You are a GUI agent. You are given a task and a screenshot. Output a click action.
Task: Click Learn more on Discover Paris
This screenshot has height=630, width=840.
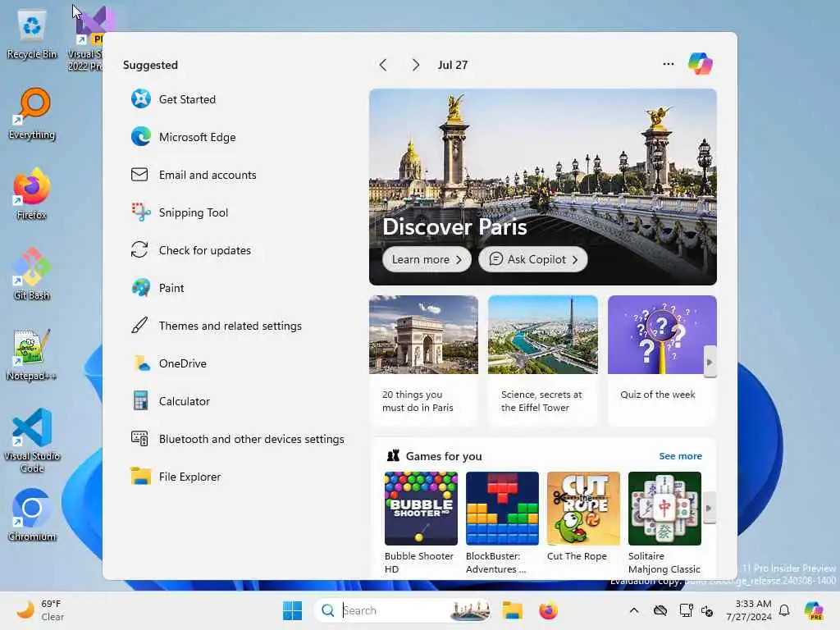(427, 259)
